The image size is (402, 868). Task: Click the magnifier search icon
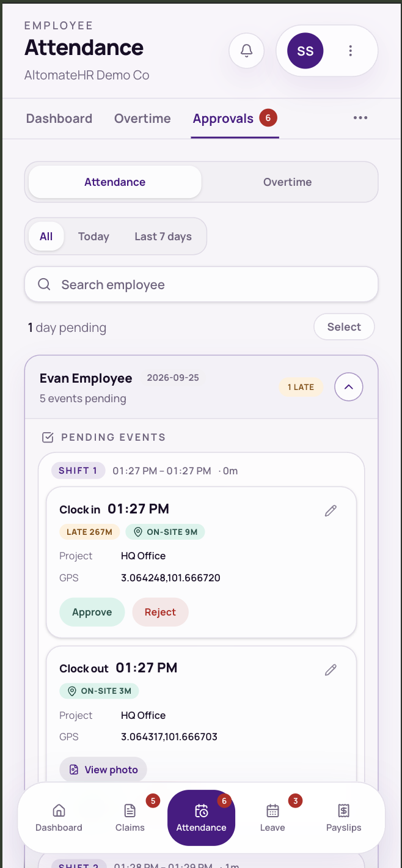point(44,285)
